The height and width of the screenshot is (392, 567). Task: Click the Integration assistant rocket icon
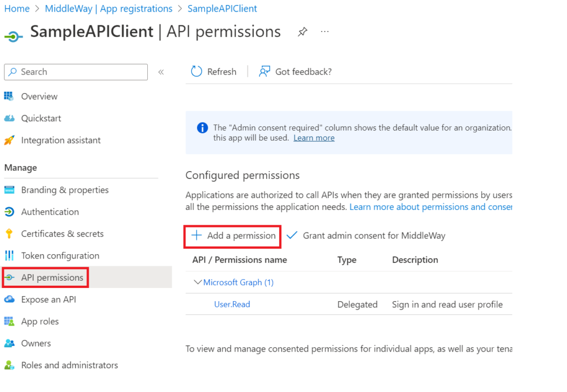tap(9, 141)
